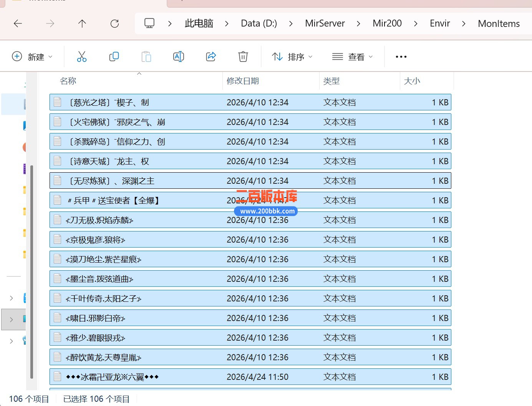Navigate to Data (D:) in address bar

pyautogui.click(x=259, y=23)
